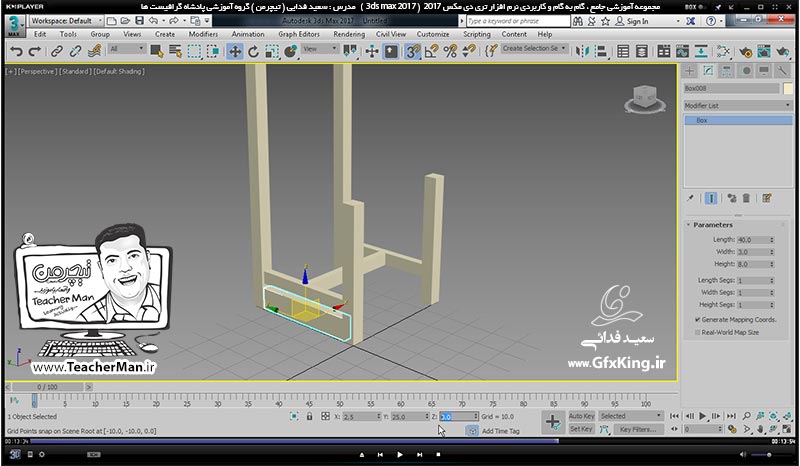This screenshot has width=800, height=466.
Task: Select the Bind to Space Warp tool
Action: [94, 51]
